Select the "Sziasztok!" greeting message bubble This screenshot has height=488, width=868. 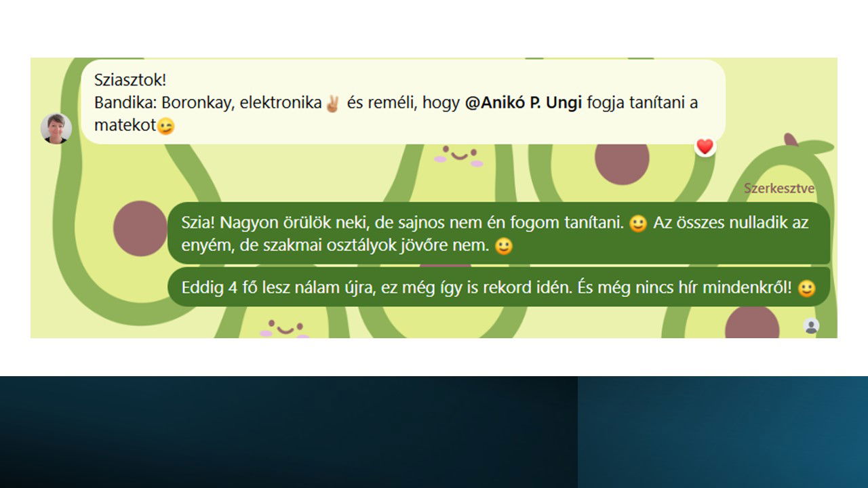click(x=403, y=102)
